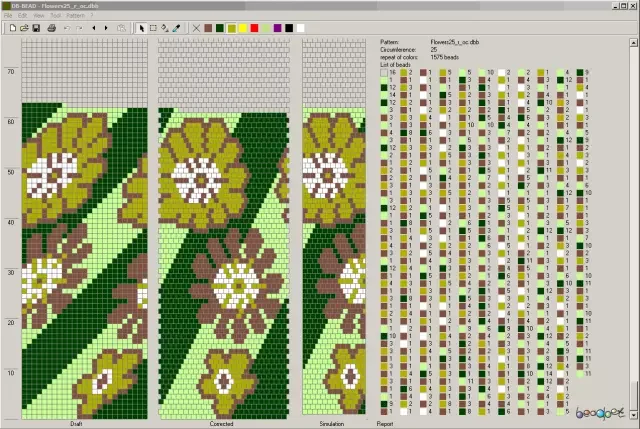Image resolution: width=640 pixels, height=429 pixels.
Task: Select the pointer (pencil) tool
Action: (141, 28)
